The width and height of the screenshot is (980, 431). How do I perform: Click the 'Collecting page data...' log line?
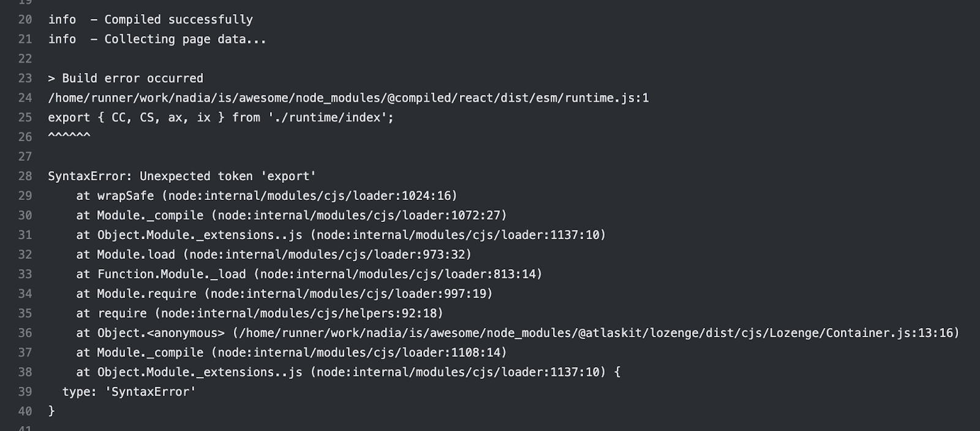[x=157, y=39]
